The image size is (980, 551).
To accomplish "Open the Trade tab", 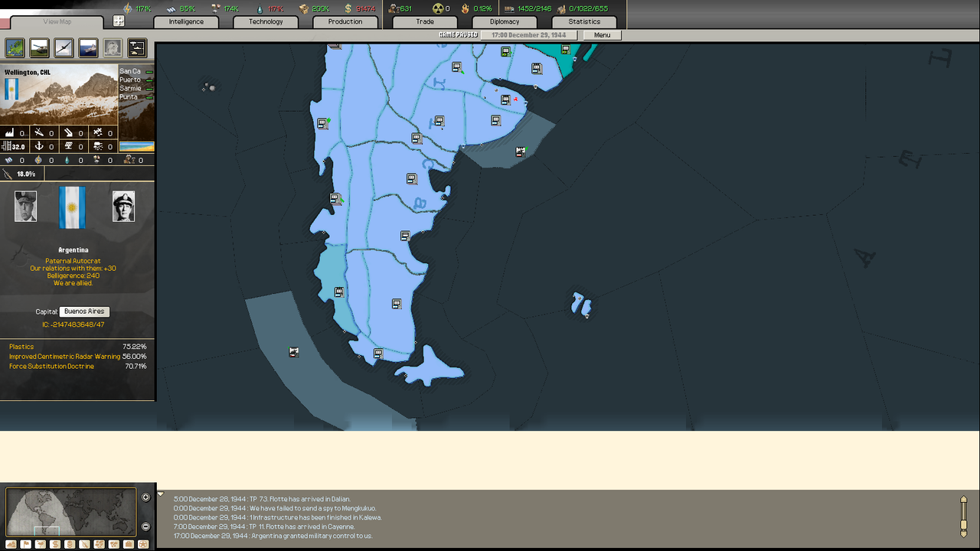I will click(x=425, y=21).
